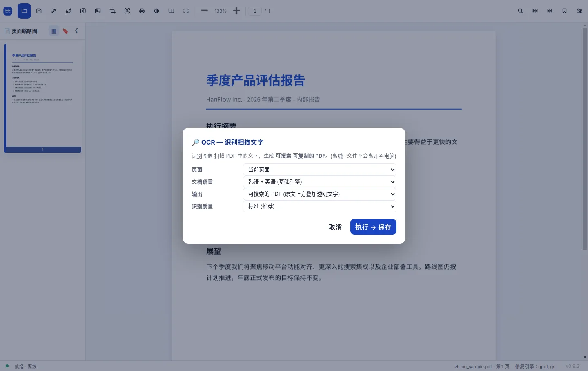Toggle the half-circle contrast icon

[x=156, y=11]
